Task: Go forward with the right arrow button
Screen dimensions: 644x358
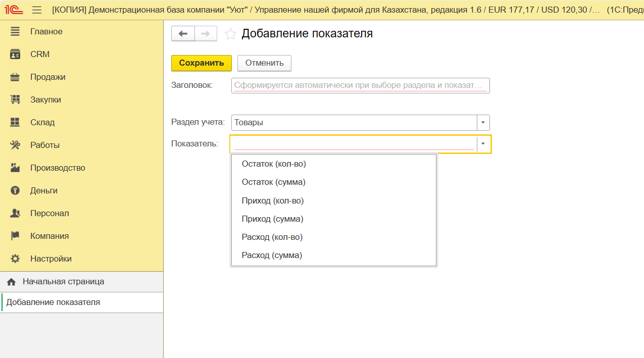Action: 206,34
